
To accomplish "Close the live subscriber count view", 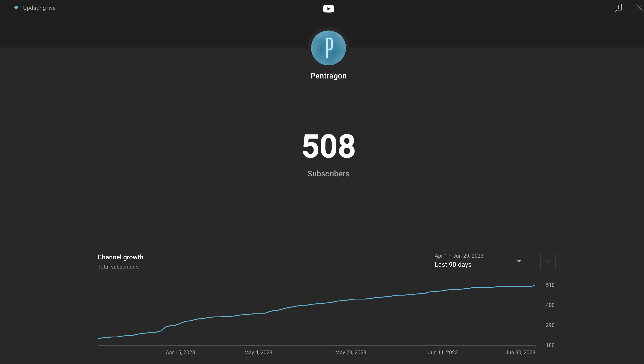I will pyautogui.click(x=639, y=7).
